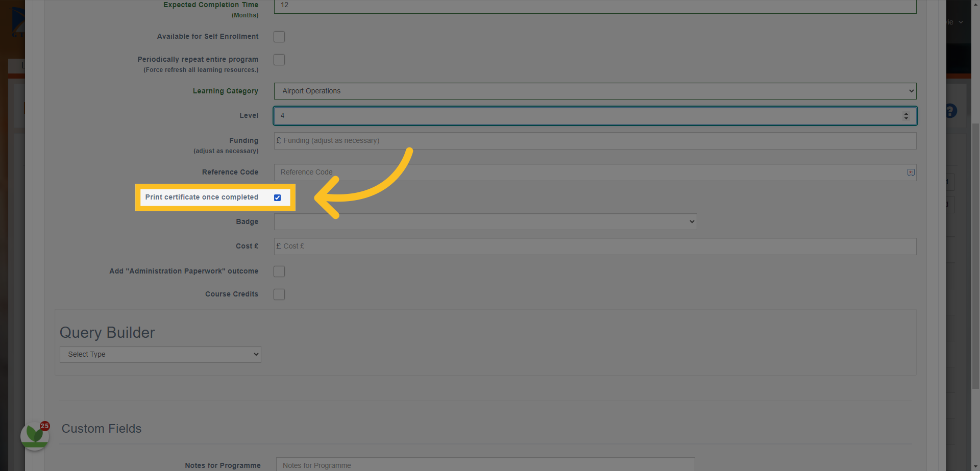
Task: Increment the Level field stepper
Action: coord(906,114)
